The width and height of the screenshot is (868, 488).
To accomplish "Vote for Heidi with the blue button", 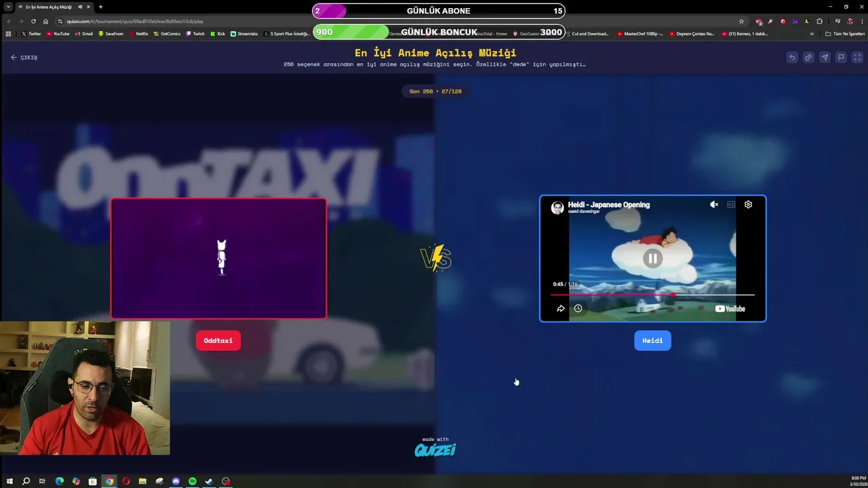I will (x=652, y=341).
